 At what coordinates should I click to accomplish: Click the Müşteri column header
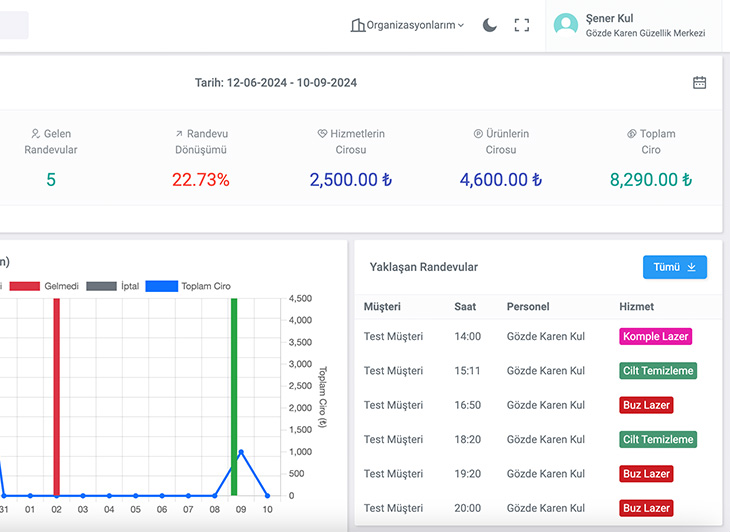click(x=382, y=307)
